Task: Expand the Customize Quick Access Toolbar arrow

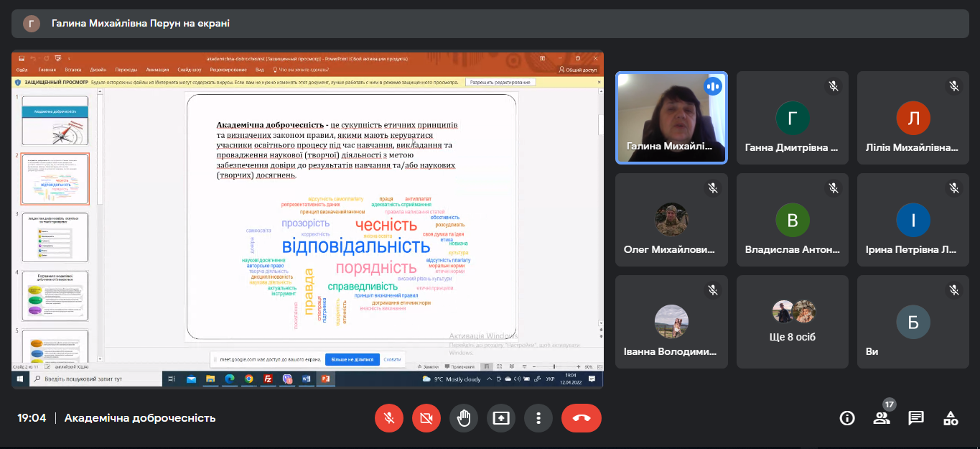Action: click(69, 59)
